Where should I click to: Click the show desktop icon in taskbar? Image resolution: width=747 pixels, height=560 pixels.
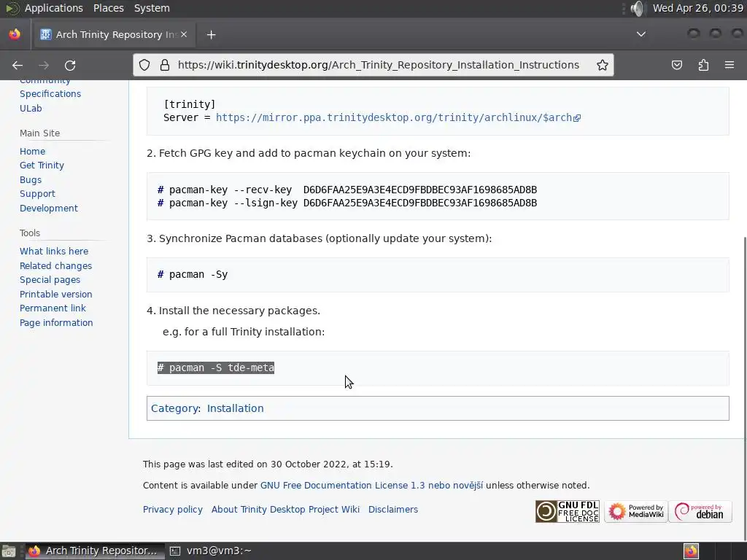tap(8, 551)
